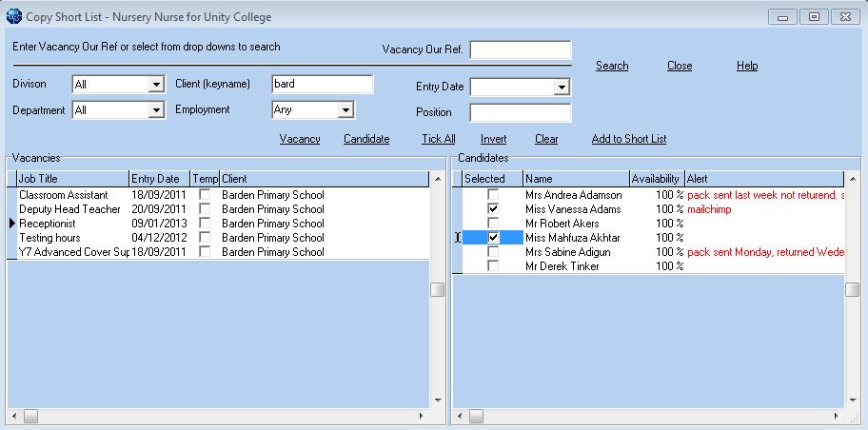Click scroll-up arrow in Vacancies list
Image resolution: width=868 pixels, height=430 pixels.
(x=438, y=179)
